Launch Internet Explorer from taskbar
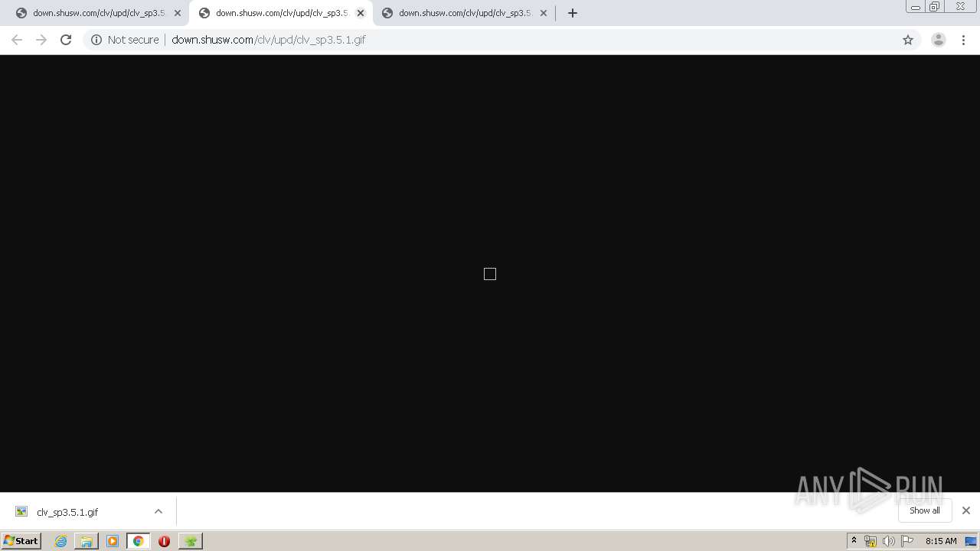The width and height of the screenshot is (980, 551). click(60, 541)
